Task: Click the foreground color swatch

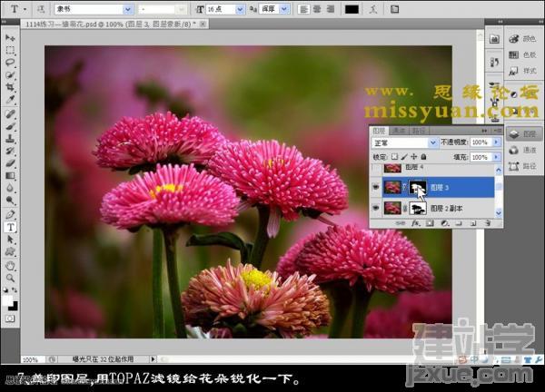Action: (7, 300)
